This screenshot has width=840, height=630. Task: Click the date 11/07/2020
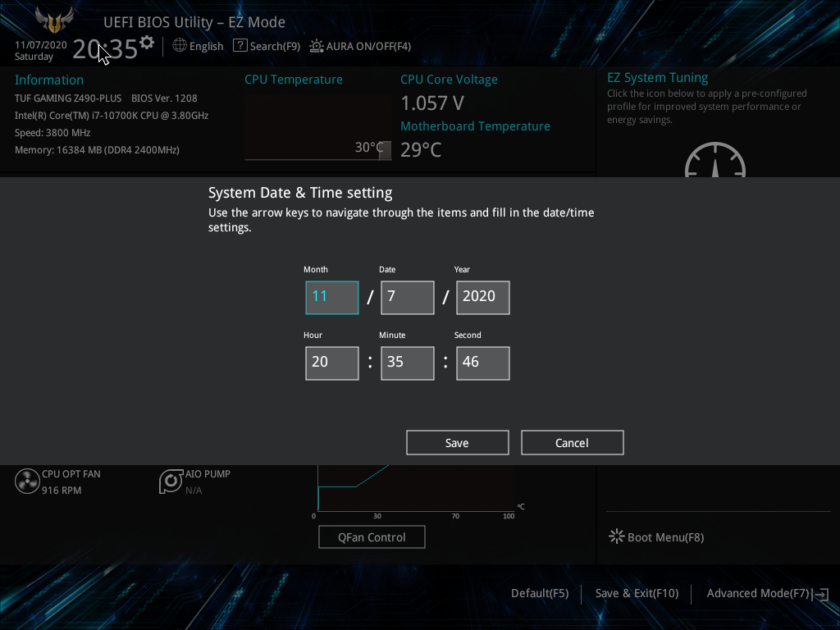coord(41,44)
